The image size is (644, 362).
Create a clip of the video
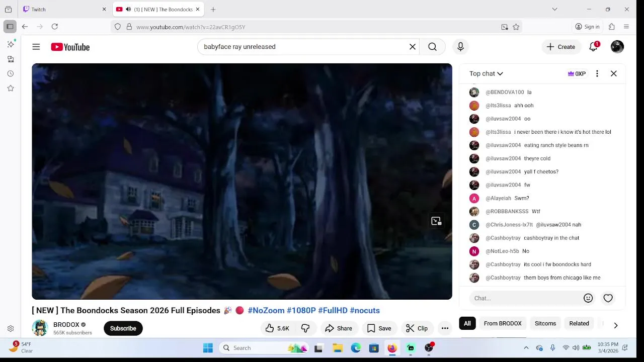[417, 328]
